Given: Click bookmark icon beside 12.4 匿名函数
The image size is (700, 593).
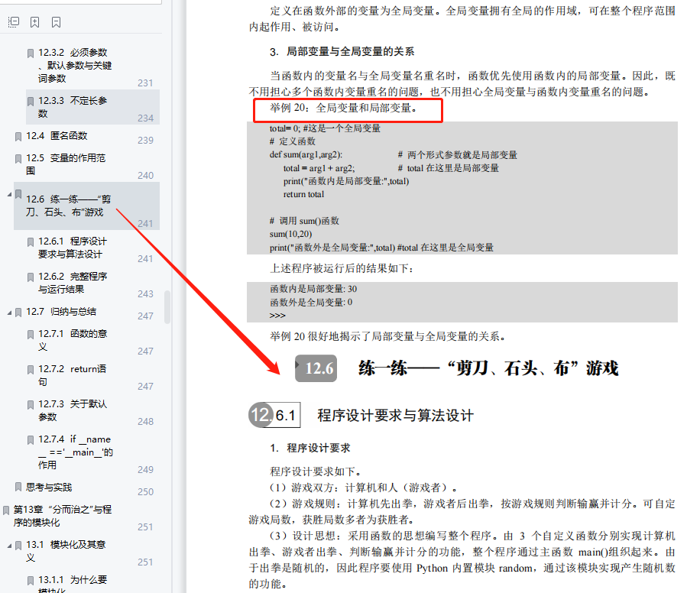Looking at the screenshot, I should [18, 137].
